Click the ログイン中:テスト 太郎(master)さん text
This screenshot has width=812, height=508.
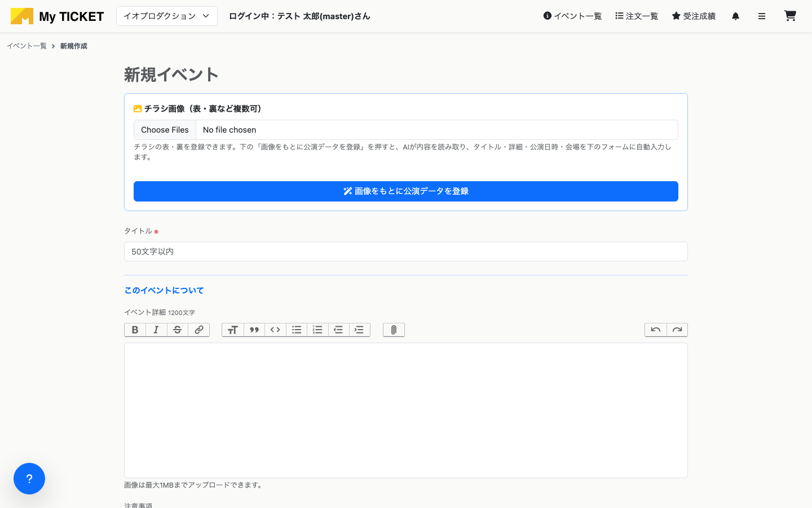[299, 16]
